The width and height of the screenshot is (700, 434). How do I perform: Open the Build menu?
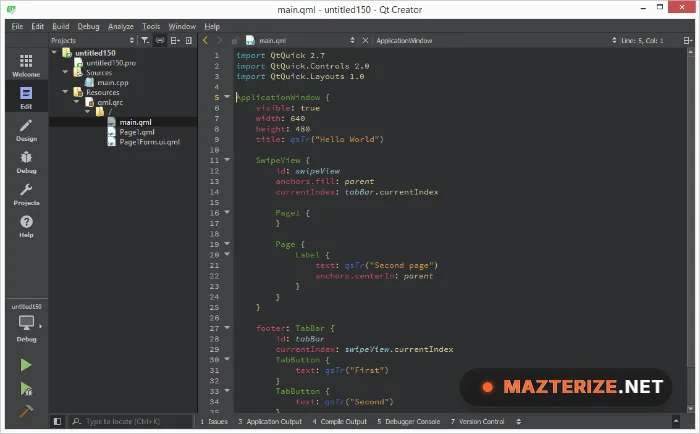point(61,26)
